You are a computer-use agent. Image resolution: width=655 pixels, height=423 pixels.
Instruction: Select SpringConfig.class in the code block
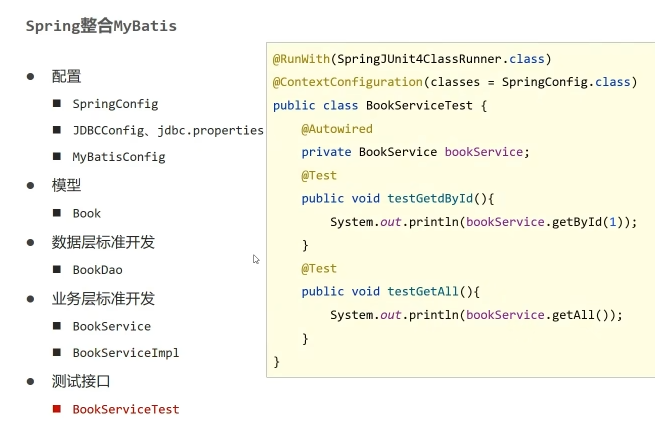point(566,82)
